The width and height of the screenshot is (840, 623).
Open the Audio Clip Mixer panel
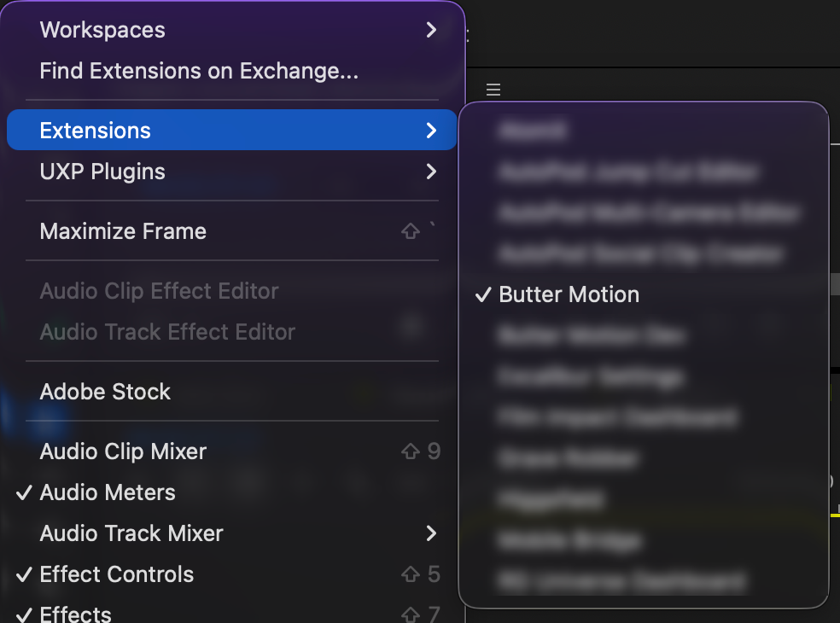(231, 451)
